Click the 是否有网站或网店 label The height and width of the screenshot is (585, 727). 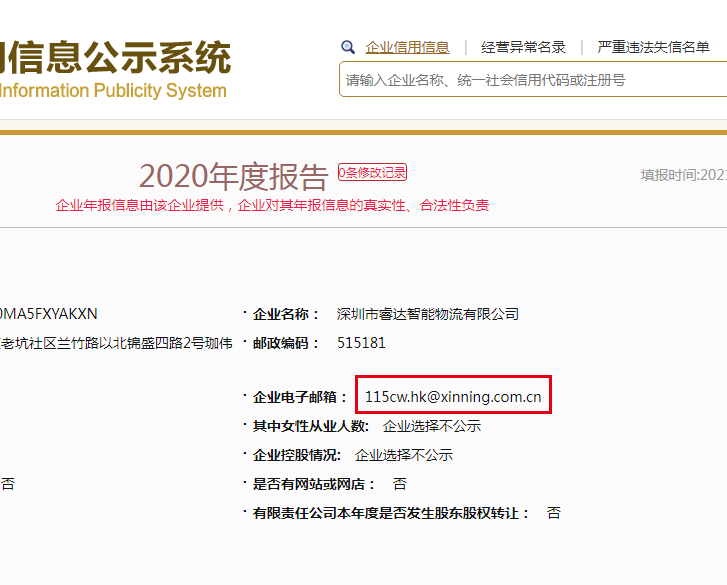tap(313, 484)
